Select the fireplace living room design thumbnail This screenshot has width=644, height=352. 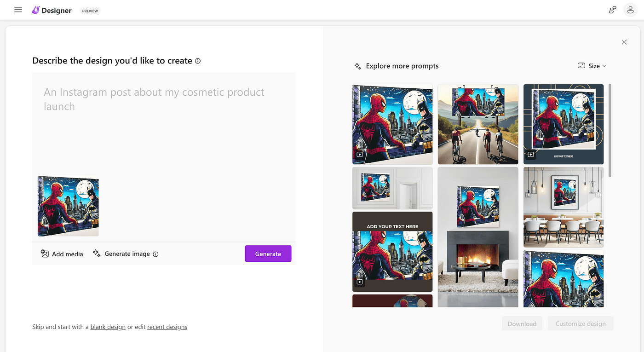coord(478,237)
